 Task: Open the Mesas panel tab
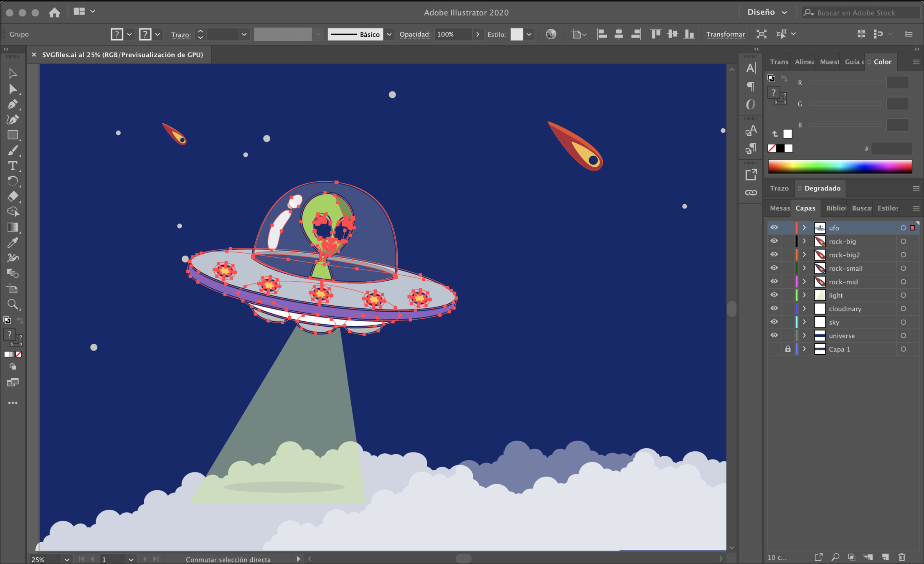[779, 208]
